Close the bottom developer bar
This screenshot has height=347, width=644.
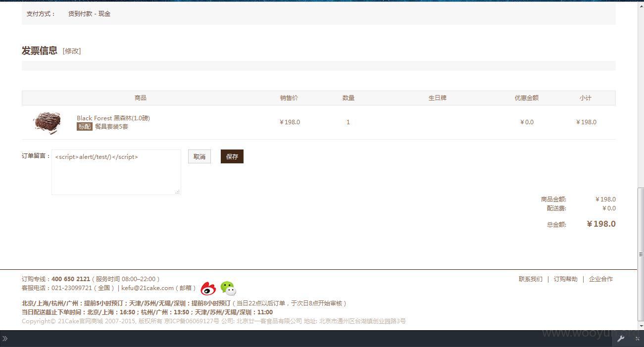click(x=637, y=339)
